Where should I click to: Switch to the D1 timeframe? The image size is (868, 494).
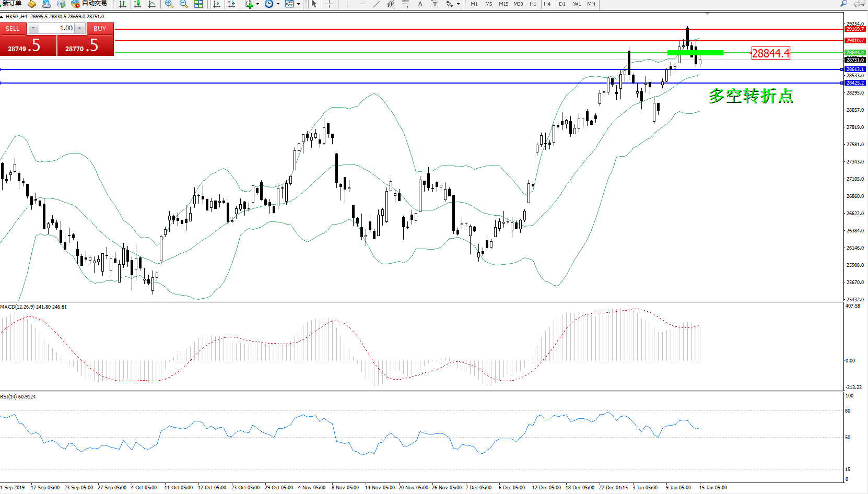(x=562, y=4)
